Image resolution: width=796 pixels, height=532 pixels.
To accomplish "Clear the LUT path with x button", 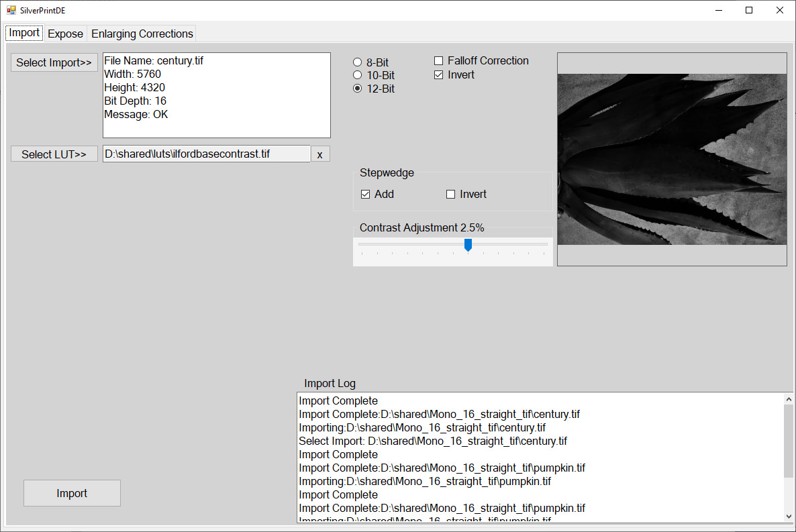I will [320, 154].
